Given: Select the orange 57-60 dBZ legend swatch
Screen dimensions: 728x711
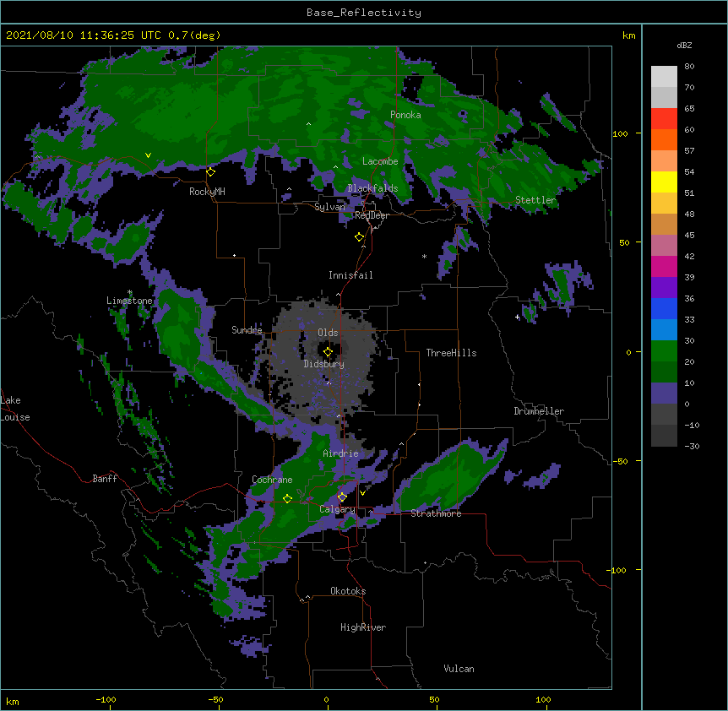Looking at the screenshot, I should click(664, 139).
